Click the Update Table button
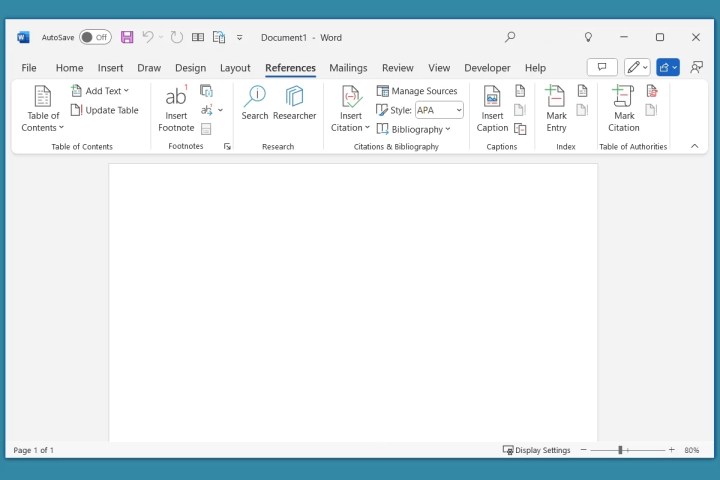The width and height of the screenshot is (720, 480). coord(105,110)
